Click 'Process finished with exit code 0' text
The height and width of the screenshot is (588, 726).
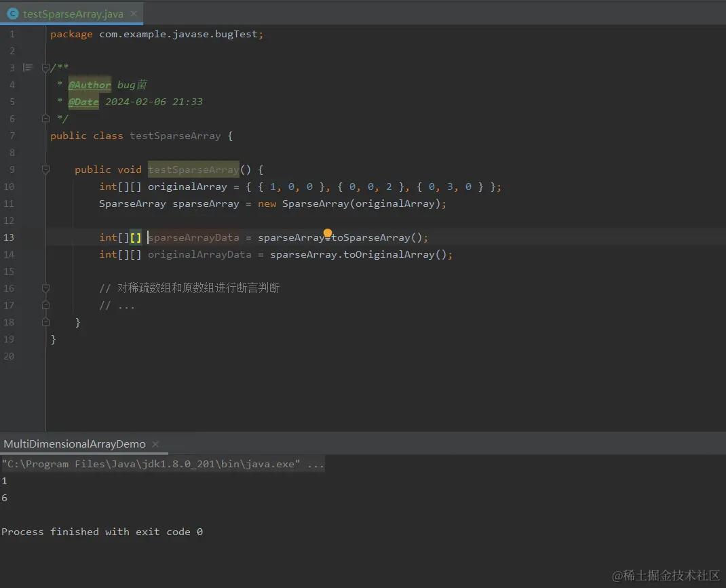[x=102, y=532]
